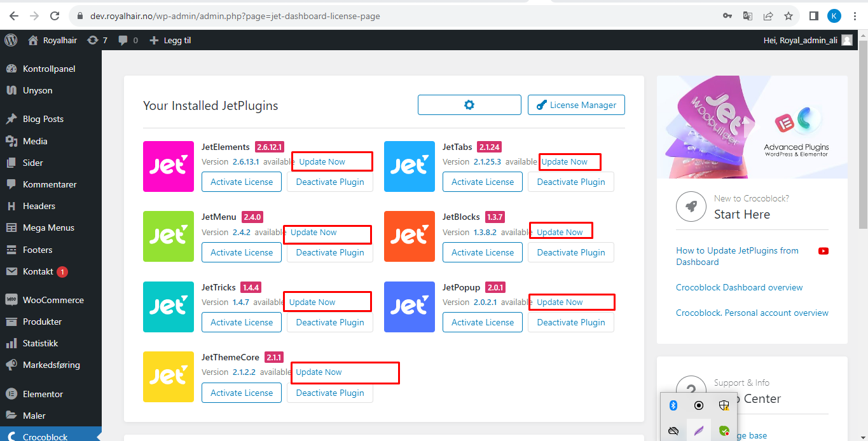Click the YouTube icon beside update guide
Image resolution: width=868 pixels, height=441 pixels.
(x=823, y=251)
